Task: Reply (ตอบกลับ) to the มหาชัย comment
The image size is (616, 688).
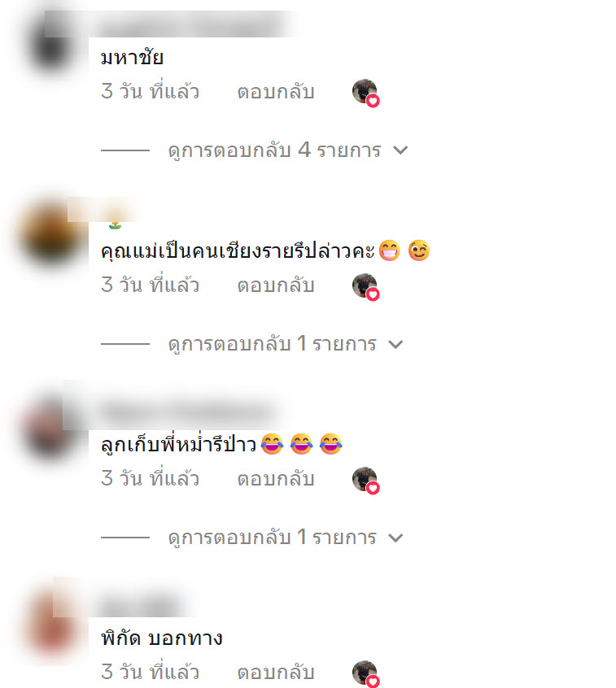Action: coord(276,92)
